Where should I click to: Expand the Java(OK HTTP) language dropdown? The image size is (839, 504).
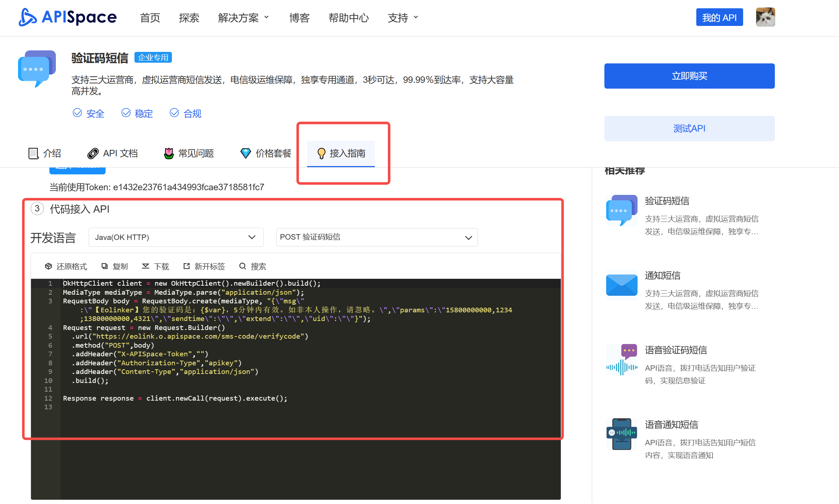(176, 237)
